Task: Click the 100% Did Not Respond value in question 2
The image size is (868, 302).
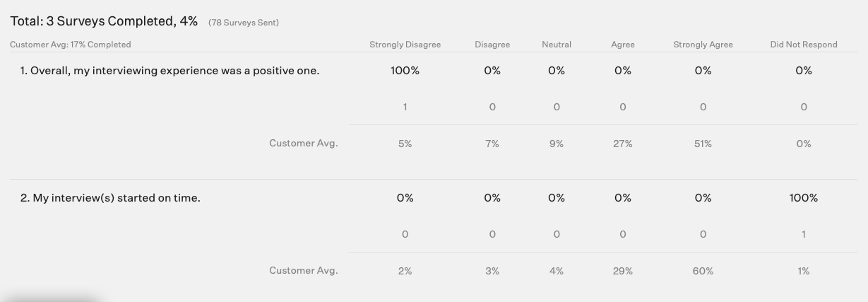Action: pos(804,198)
